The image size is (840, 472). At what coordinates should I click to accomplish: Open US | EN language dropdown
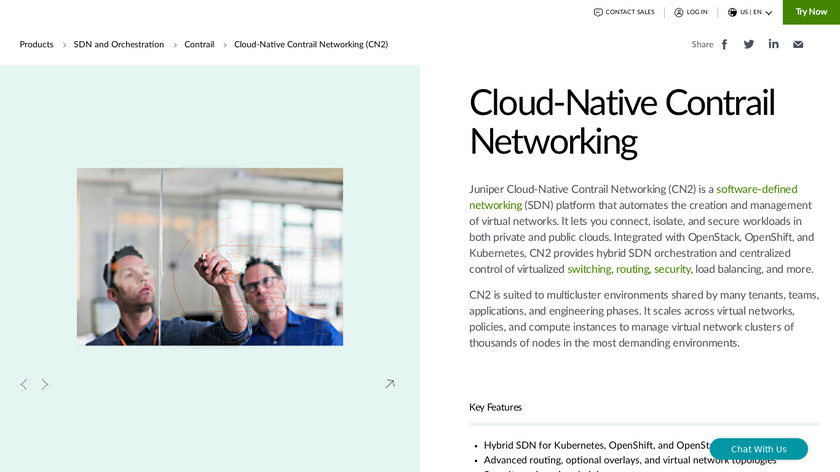[749, 12]
